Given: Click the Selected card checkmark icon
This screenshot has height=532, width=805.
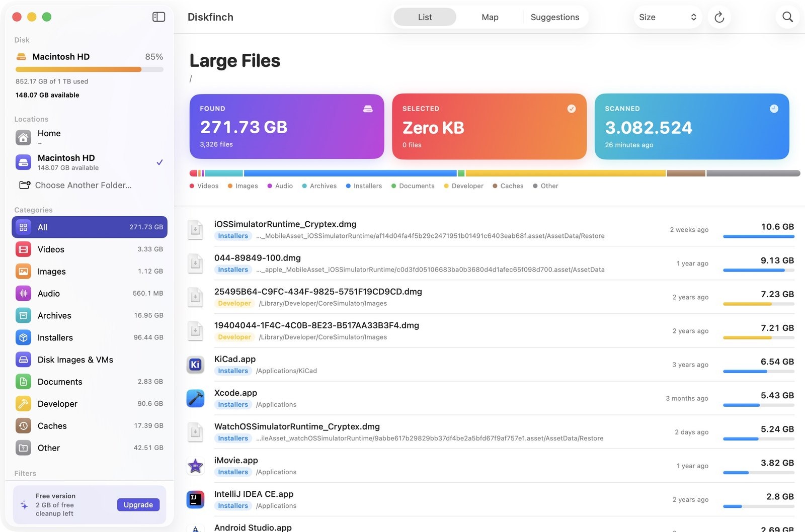Looking at the screenshot, I should click(x=572, y=109).
